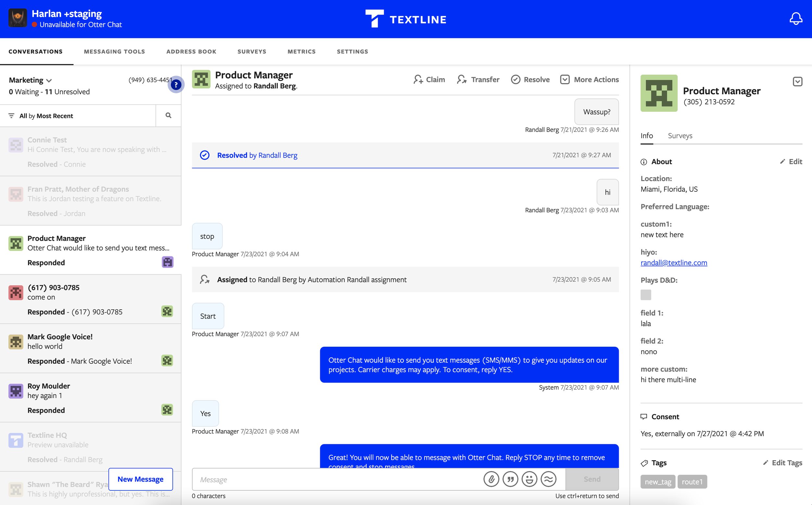The image size is (812, 505).
Task: Click the search conversations magnifier icon
Action: tap(168, 116)
